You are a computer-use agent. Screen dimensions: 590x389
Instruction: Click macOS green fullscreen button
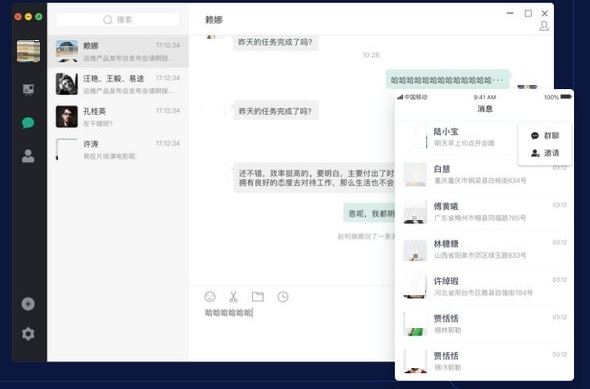(x=39, y=17)
